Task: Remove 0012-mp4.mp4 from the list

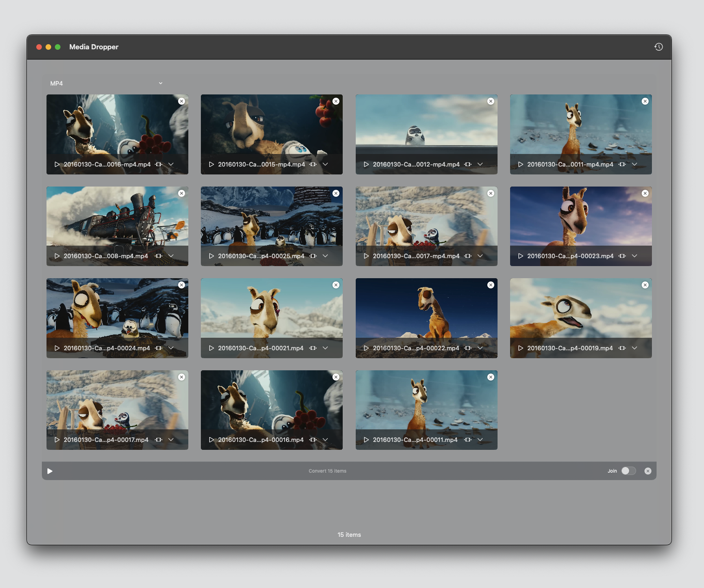Action: [x=491, y=101]
